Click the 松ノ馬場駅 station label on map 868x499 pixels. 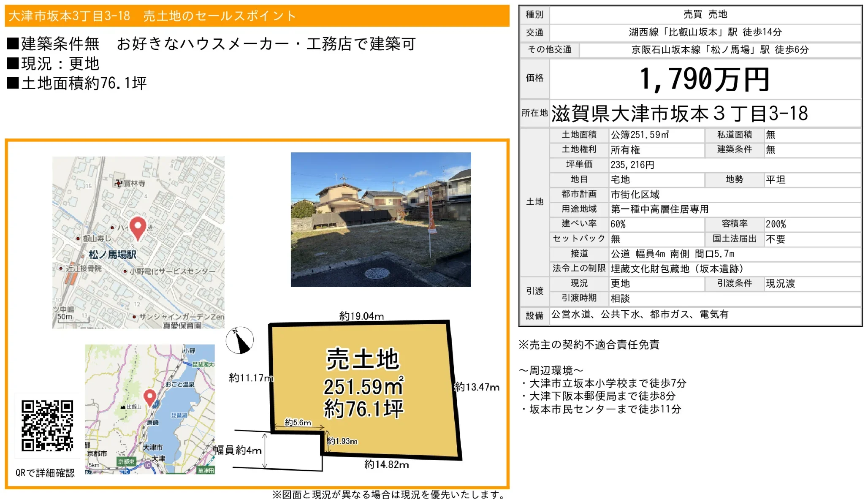112,255
